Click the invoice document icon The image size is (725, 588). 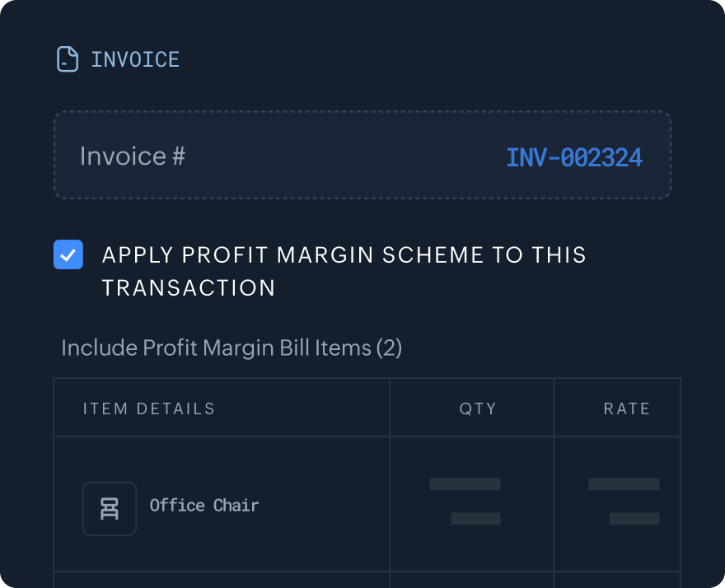coord(68,59)
